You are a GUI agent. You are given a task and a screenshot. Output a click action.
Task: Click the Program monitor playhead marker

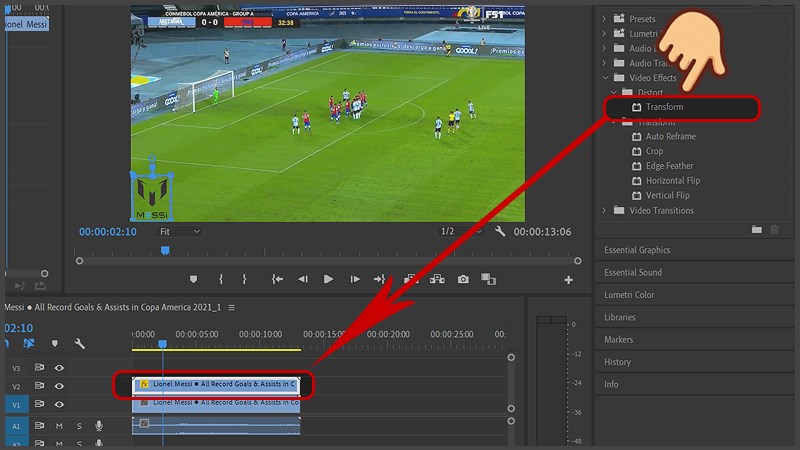point(165,251)
